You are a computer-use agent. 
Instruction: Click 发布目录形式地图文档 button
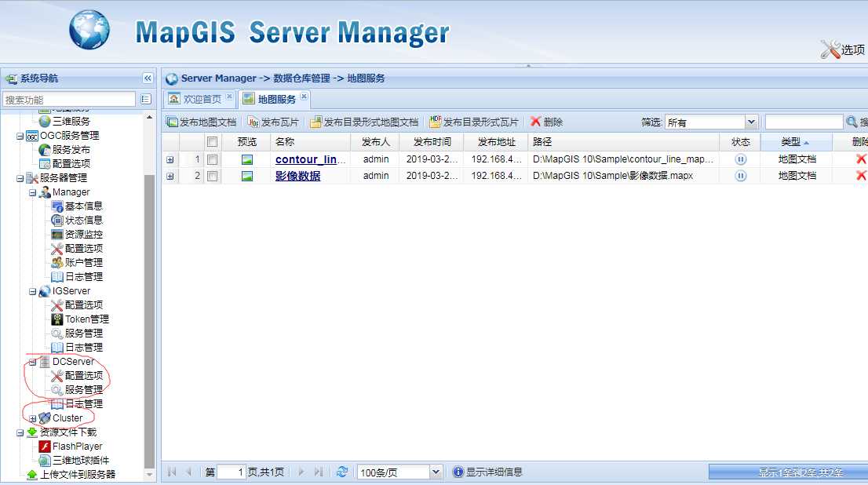[x=364, y=122]
